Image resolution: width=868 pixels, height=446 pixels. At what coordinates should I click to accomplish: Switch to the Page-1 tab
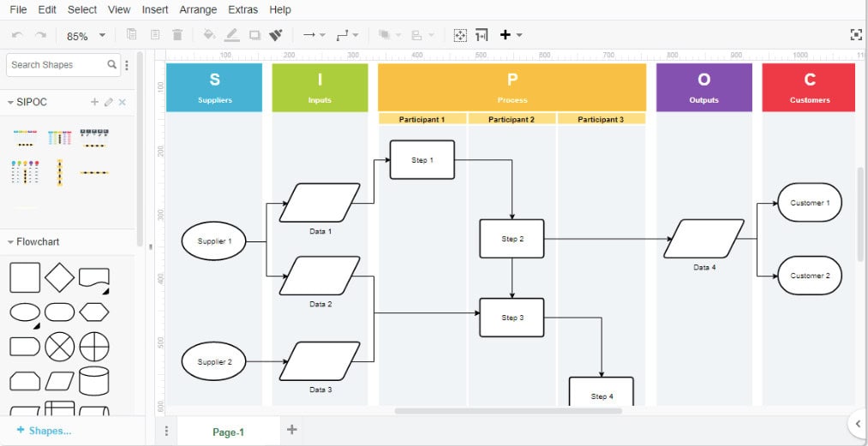228,431
